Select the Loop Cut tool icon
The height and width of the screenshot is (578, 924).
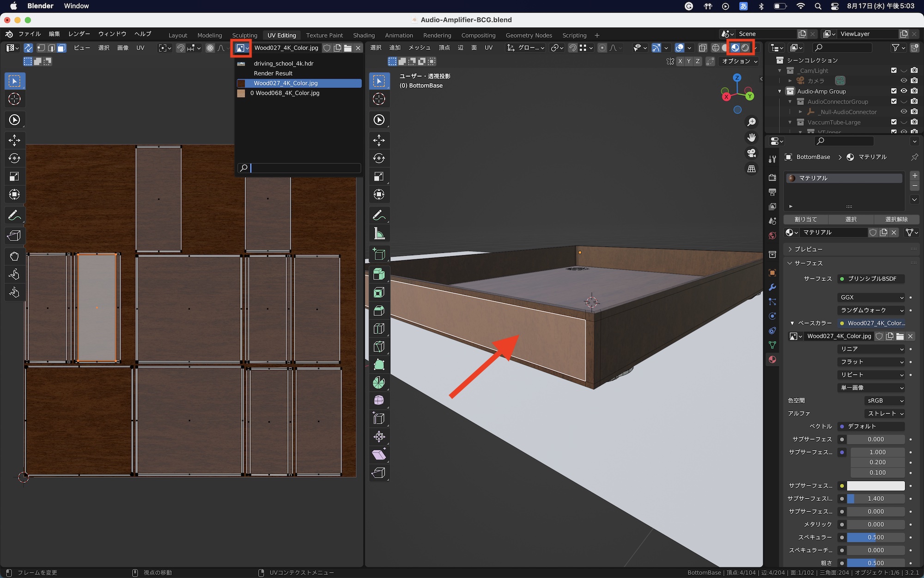tap(379, 329)
